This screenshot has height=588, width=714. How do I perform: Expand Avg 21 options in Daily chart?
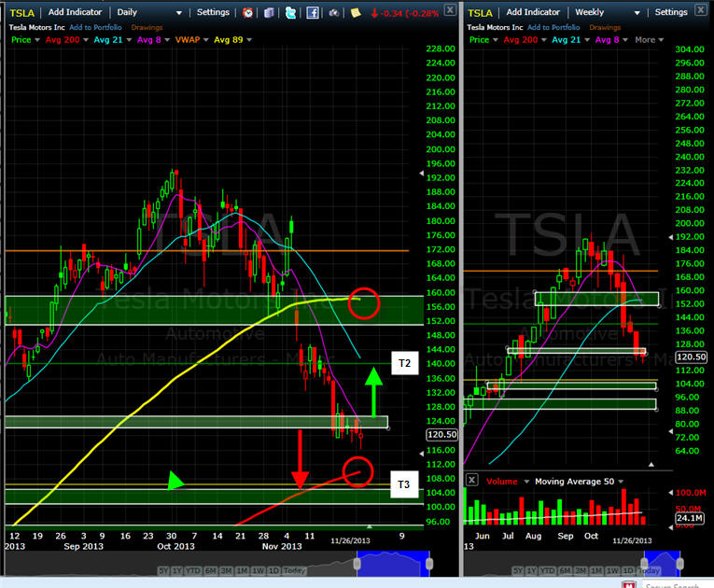(x=129, y=40)
